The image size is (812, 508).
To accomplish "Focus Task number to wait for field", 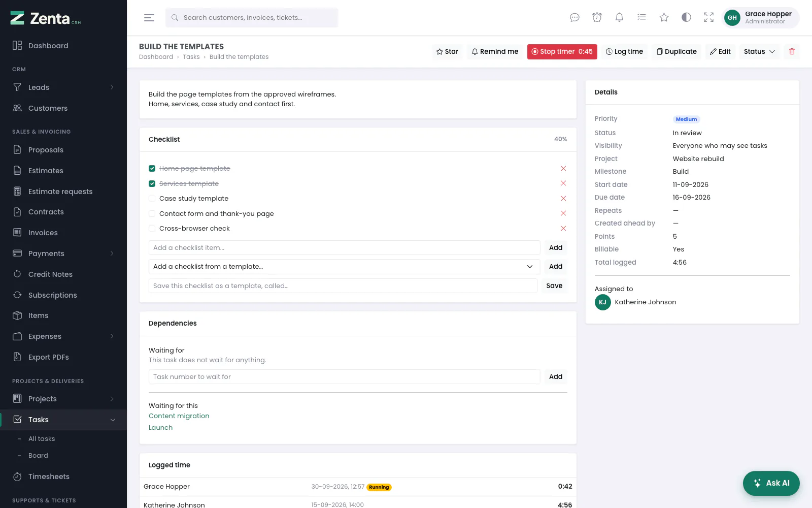I will 344,377.
